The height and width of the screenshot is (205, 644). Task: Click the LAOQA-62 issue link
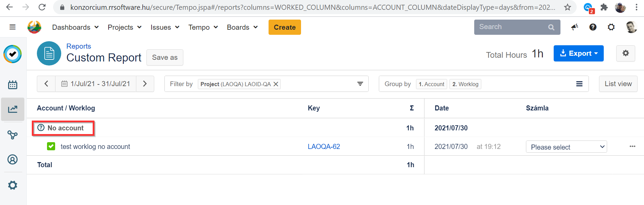[324, 147]
